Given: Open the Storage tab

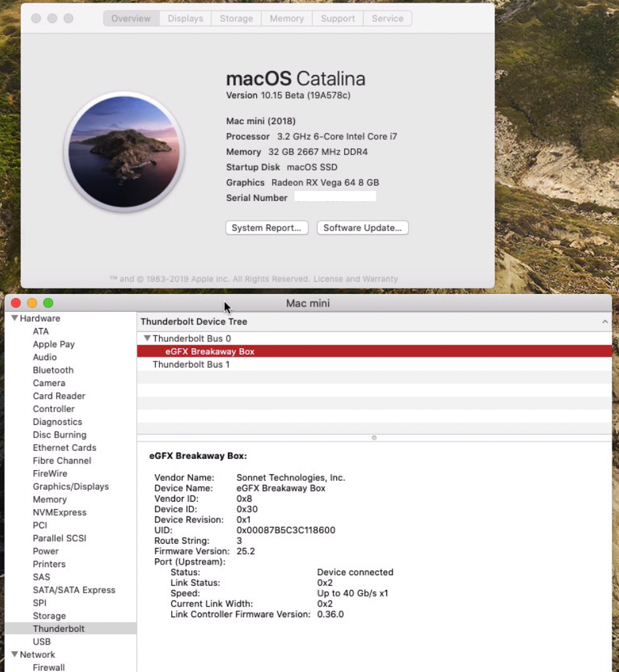Looking at the screenshot, I should pos(236,19).
